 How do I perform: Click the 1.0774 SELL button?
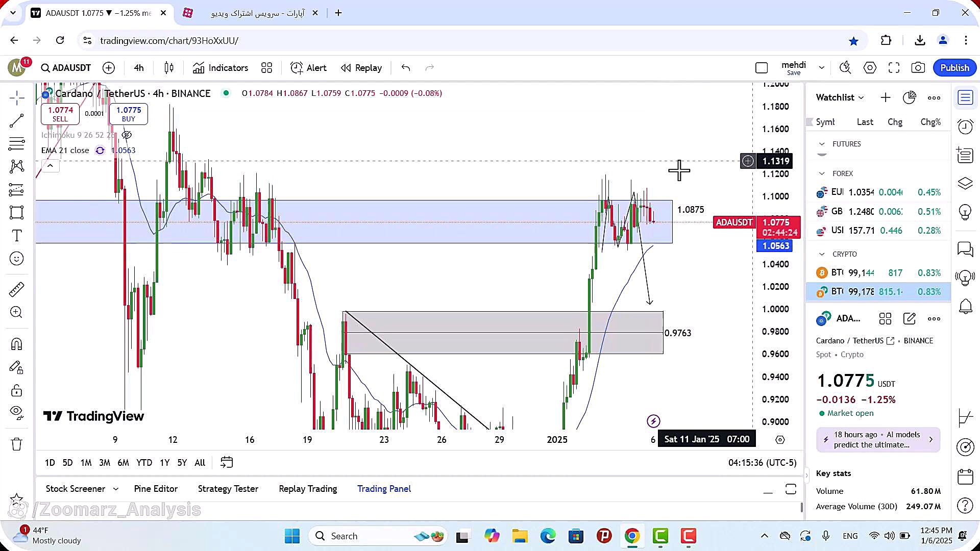pyautogui.click(x=60, y=114)
